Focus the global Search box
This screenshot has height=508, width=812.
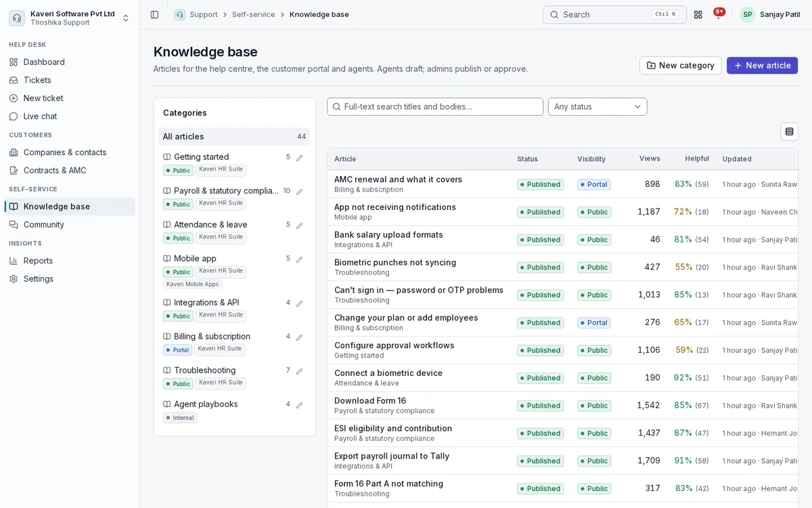[614, 14]
